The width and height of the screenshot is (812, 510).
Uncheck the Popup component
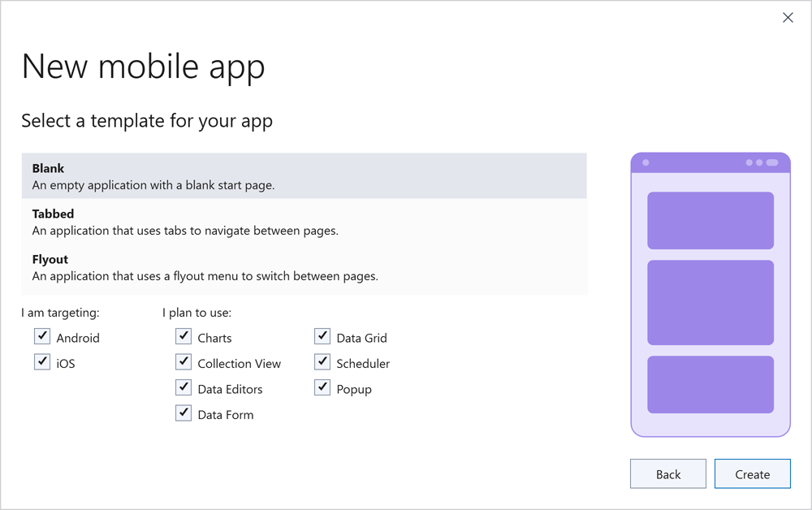322,387
